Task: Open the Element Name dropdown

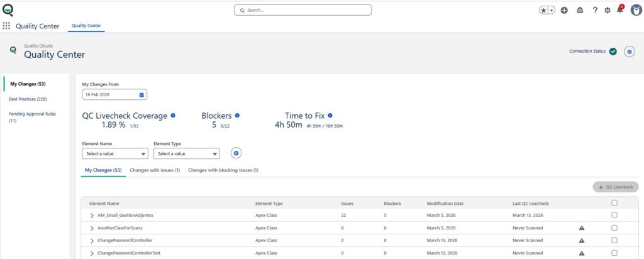Action: (x=115, y=153)
